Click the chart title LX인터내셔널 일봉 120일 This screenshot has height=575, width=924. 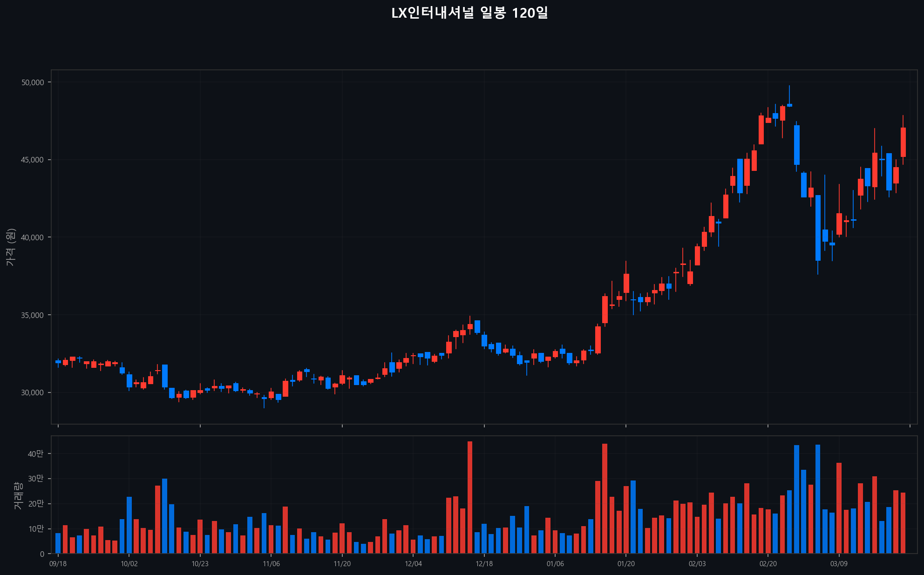tap(469, 13)
